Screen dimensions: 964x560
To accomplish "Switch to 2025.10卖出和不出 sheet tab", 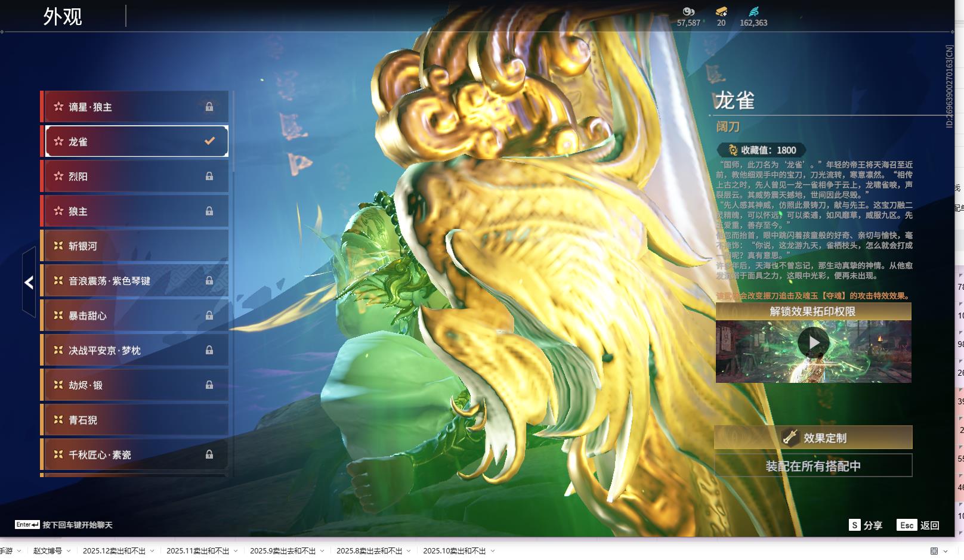I will click(455, 551).
